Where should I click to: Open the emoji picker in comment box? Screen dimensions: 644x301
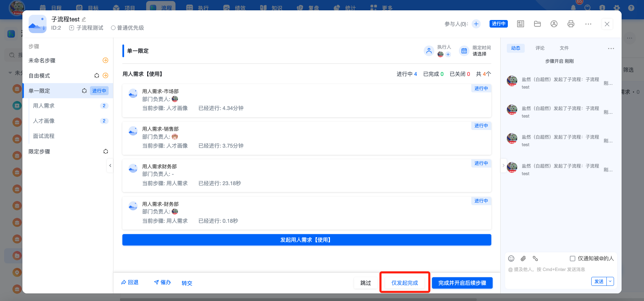click(511, 259)
